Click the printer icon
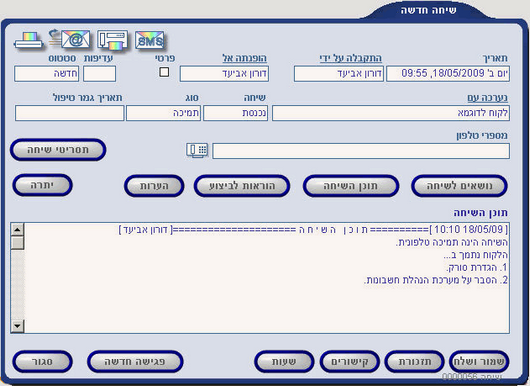This screenshot has width=530, height=386. (x=29, y=41)
